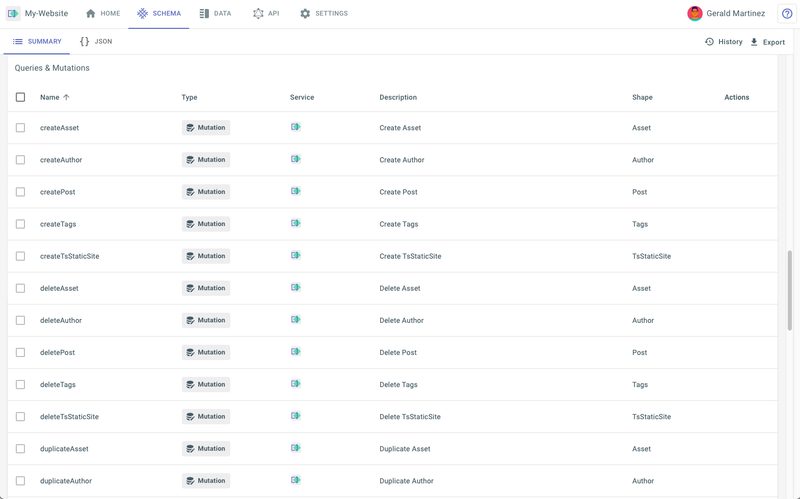Click the service icon in deleteTags row
800x499 pixels.
[x=295, y=384]
